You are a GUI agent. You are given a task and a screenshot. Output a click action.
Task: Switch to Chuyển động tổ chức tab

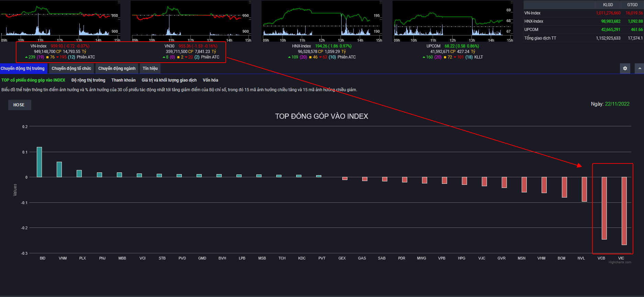click(71, 68)
